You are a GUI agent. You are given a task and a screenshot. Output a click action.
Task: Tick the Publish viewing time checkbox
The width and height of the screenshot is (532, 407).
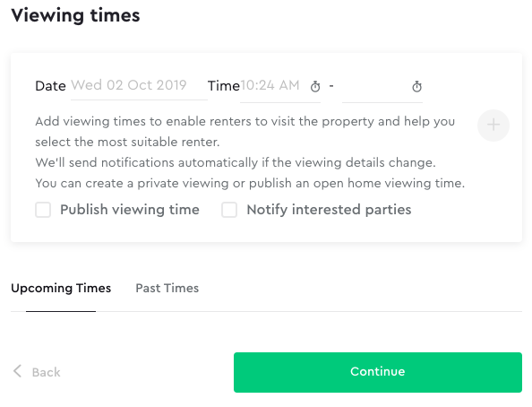43,210
